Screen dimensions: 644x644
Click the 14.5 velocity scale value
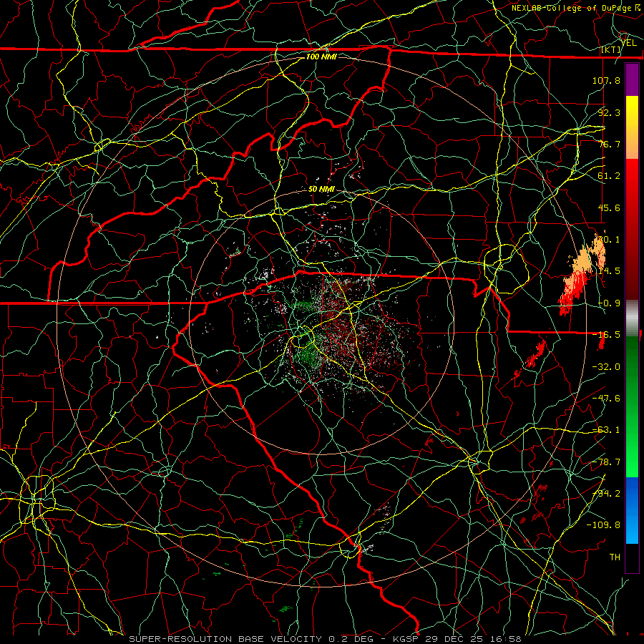click(x=609, y=271)
